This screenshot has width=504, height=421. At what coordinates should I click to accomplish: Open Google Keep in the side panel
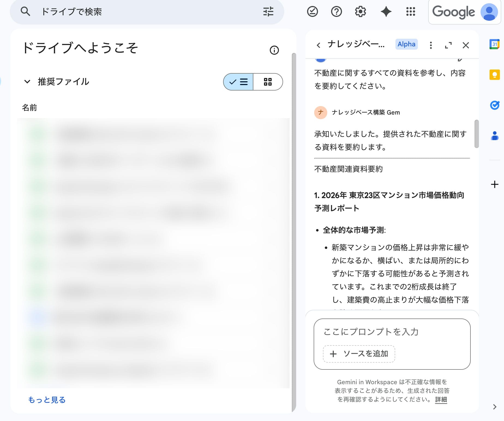pyautogui.click(x=494, y=75)
